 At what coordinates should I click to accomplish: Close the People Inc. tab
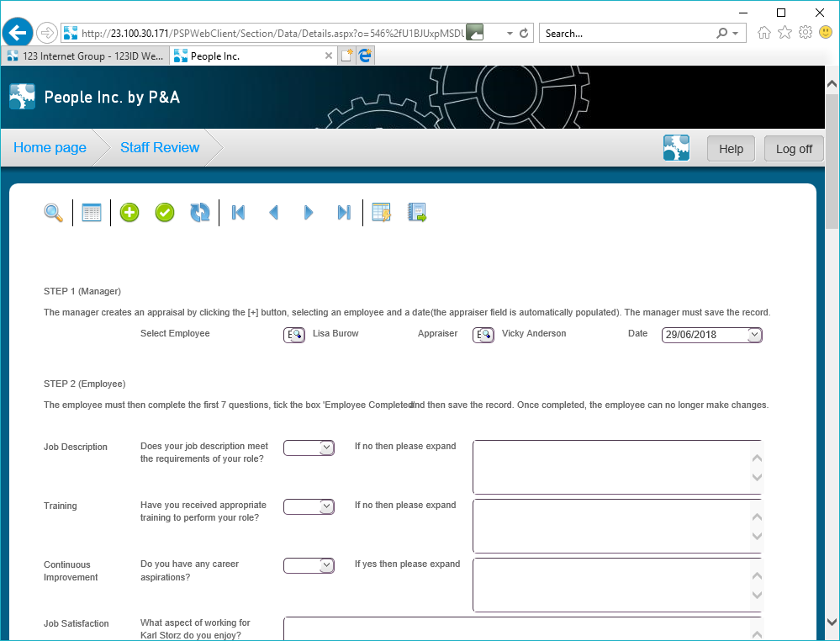point(329,56)
